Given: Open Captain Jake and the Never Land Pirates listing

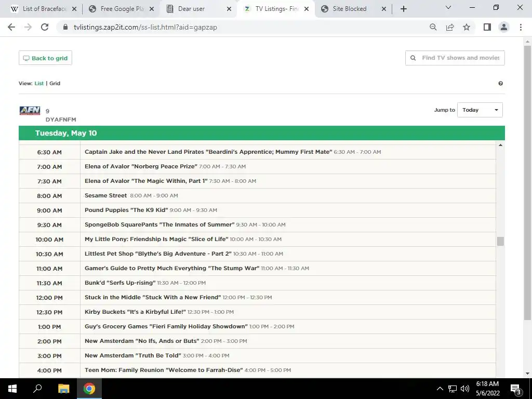Looking at the screenshot, I should (x=208, y=152).
